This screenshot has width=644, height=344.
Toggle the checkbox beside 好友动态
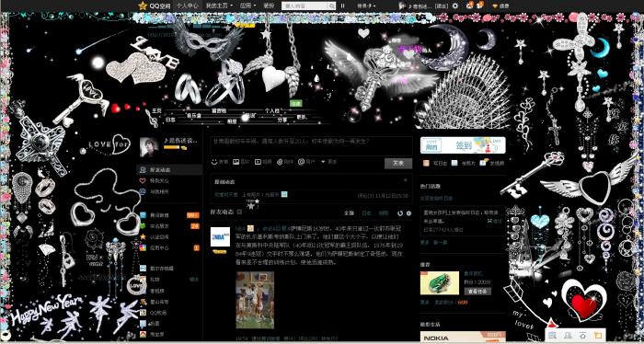click(x=239, y=212)
